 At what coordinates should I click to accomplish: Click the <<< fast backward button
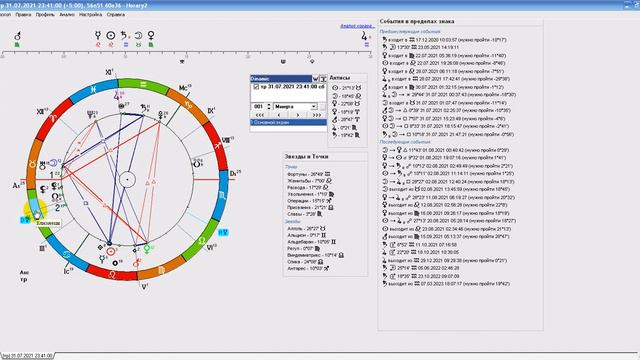click(260, 115)
